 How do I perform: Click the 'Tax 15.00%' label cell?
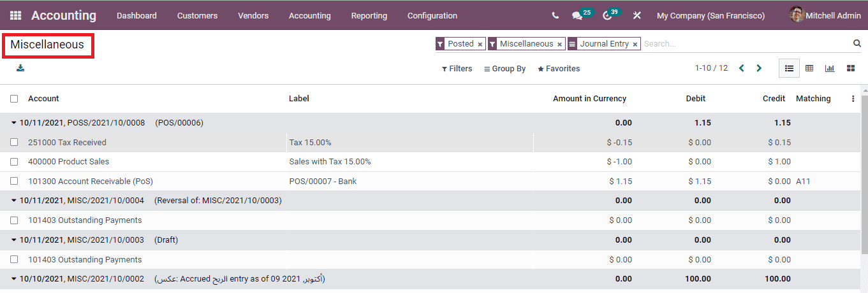tap(310, 143)
